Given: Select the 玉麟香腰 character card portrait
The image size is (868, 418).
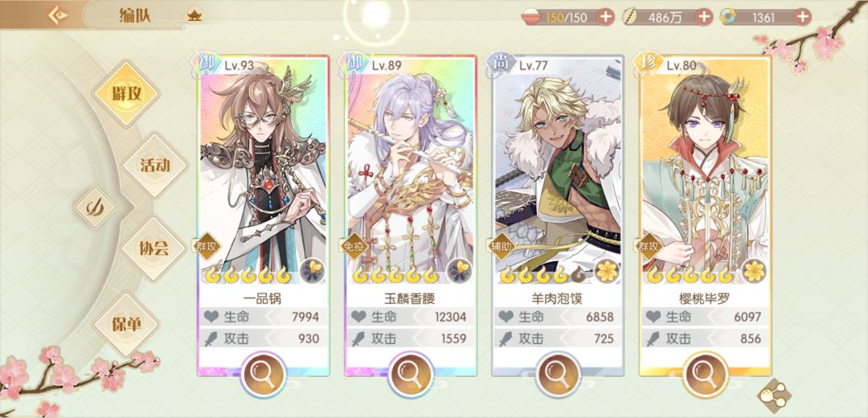Looking at the screenshot, I should pos(411,170).
